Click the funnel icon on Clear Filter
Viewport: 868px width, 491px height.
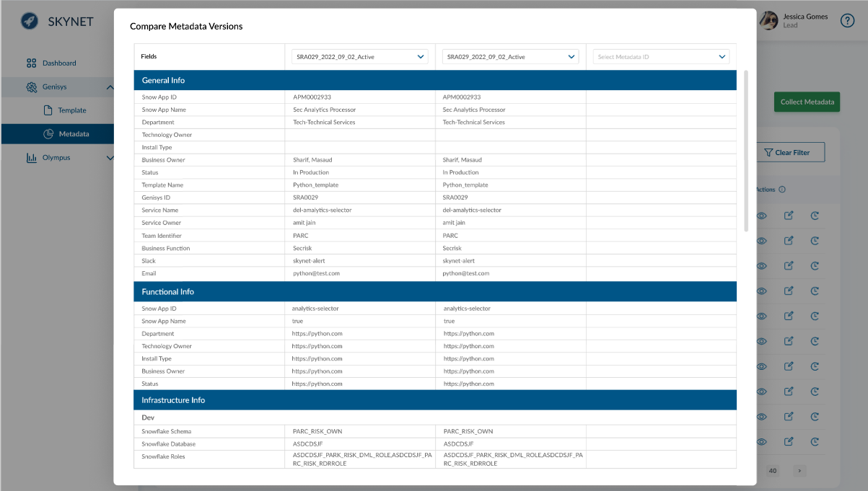tap(768, 152)
